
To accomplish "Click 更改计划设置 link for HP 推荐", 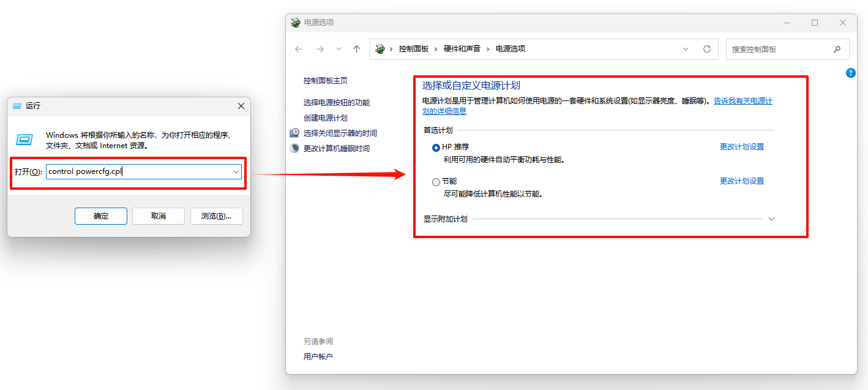I will (x=741, y=147).
